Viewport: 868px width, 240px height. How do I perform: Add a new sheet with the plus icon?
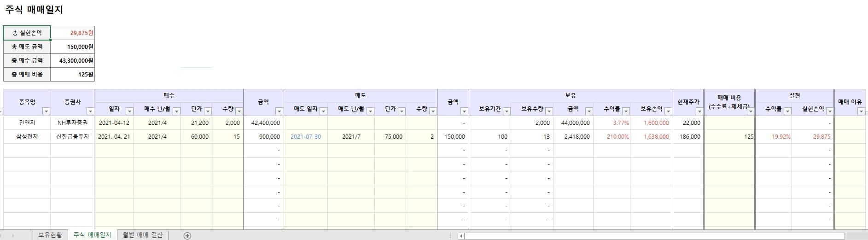(x=187, y=235)
